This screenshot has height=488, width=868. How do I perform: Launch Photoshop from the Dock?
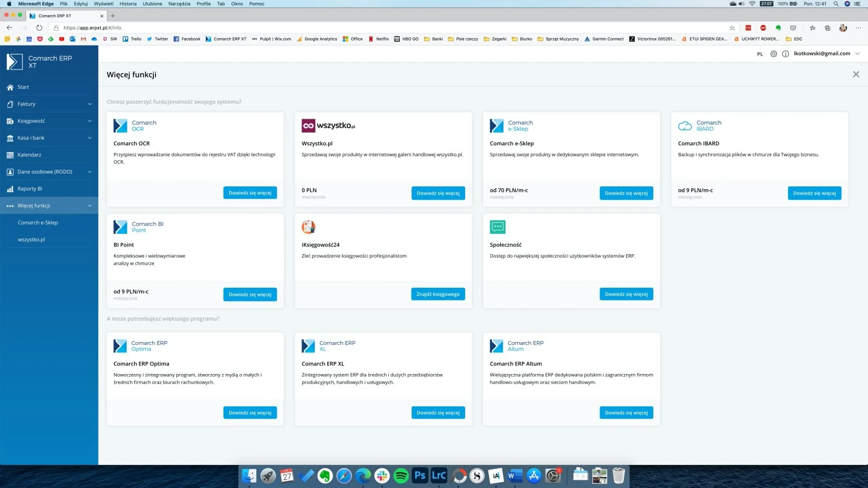coord(420,476)
